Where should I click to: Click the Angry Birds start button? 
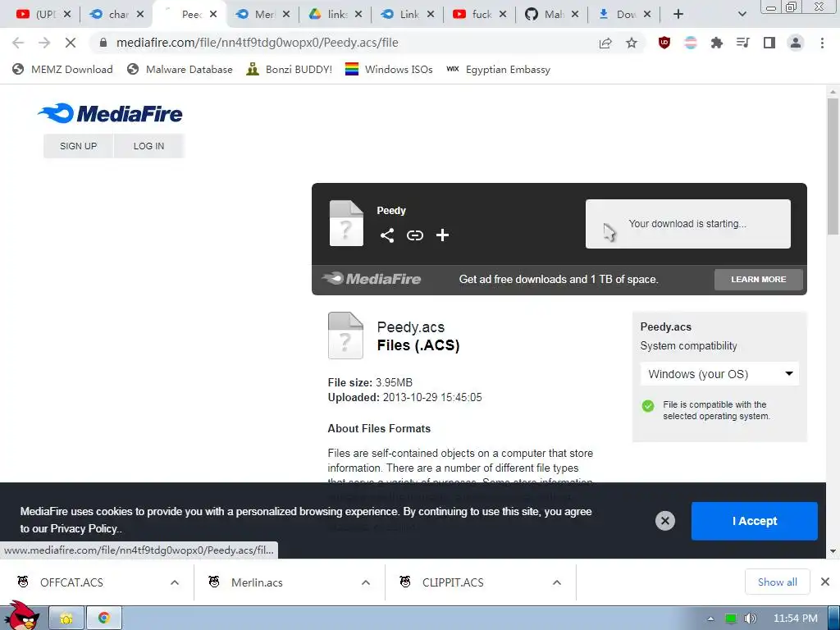pos(21,615)
